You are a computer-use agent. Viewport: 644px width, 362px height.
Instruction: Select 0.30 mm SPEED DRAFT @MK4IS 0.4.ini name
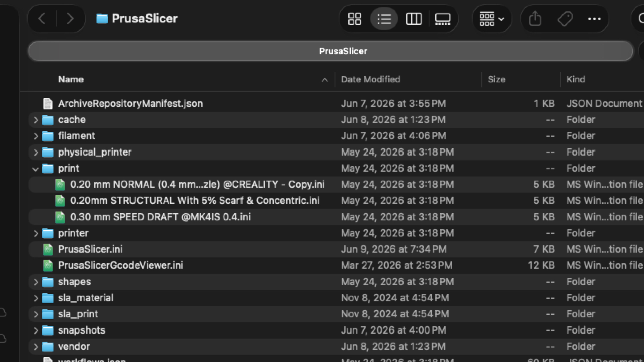[x=160, y=217]
